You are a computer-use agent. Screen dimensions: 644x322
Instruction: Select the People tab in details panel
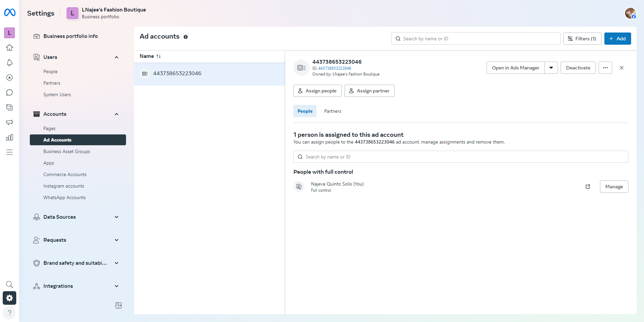[x=305, y=111]
